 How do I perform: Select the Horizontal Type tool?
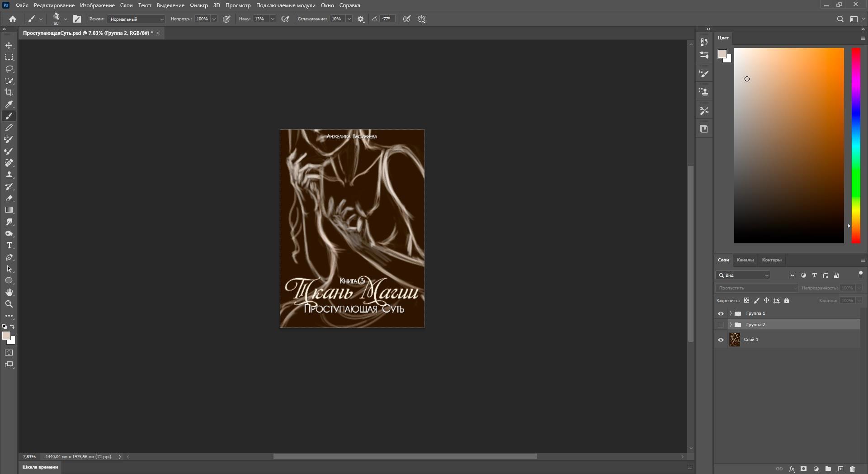[x=9, y=246]
